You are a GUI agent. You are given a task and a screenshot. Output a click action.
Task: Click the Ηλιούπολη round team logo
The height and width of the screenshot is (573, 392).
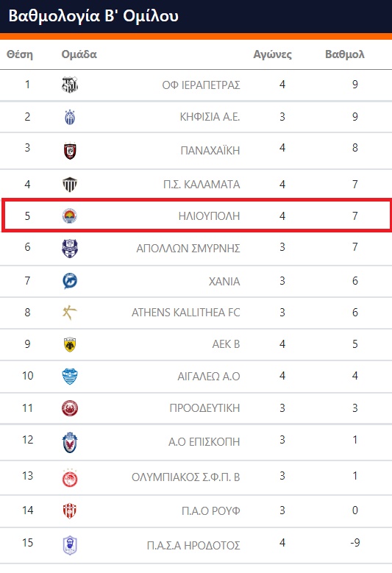(x=70, y=216)
